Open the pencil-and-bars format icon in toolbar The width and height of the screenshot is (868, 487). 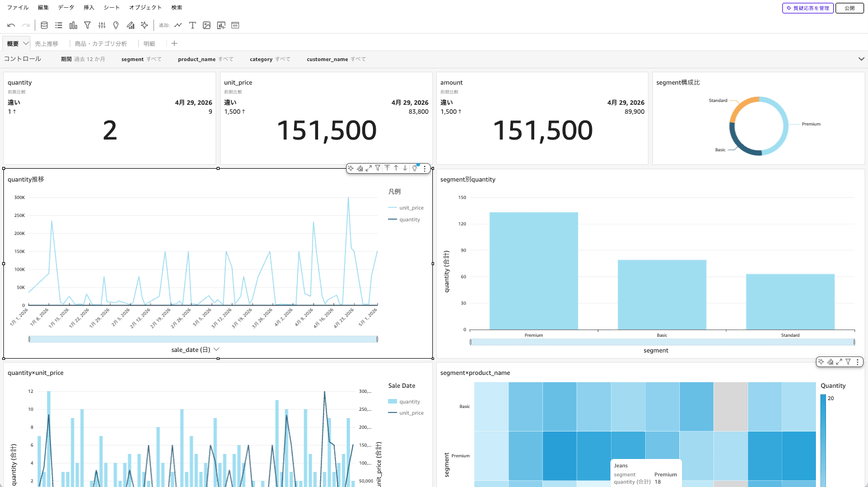130,25
